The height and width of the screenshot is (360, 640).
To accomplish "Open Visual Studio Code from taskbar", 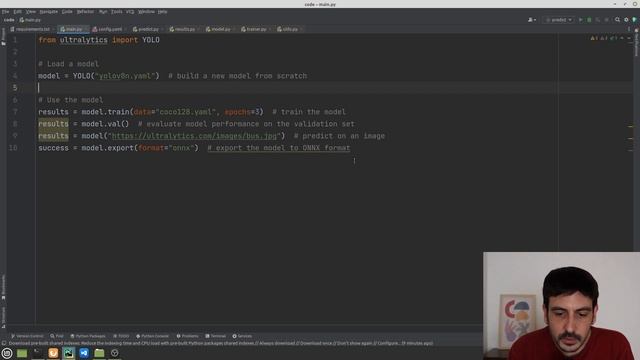I will pos(84,353).
